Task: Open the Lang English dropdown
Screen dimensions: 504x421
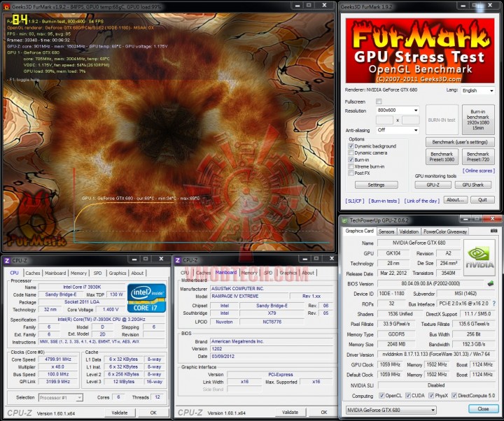Action: (x=477, y=90)
